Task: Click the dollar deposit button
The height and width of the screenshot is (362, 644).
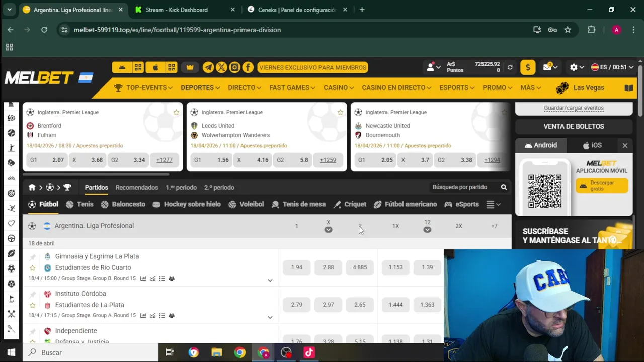Action: pyautogui.click(x=528, y=67)
